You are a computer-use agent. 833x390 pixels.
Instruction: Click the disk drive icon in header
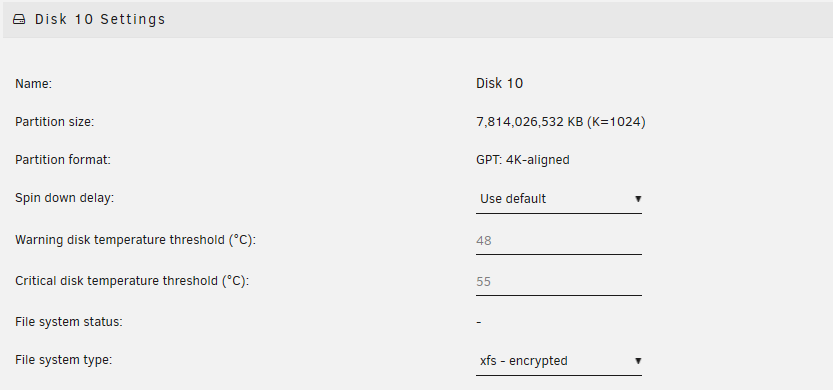19,20
